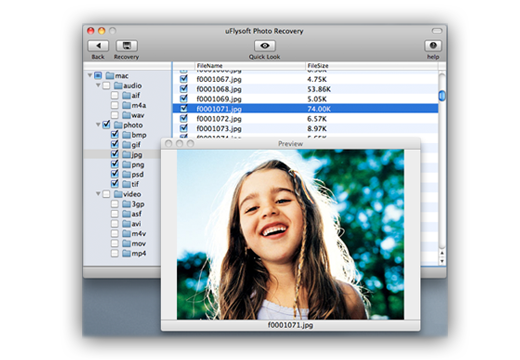Sort by FileSize column header
Screen dimensions: 520x360
point(371,66)
